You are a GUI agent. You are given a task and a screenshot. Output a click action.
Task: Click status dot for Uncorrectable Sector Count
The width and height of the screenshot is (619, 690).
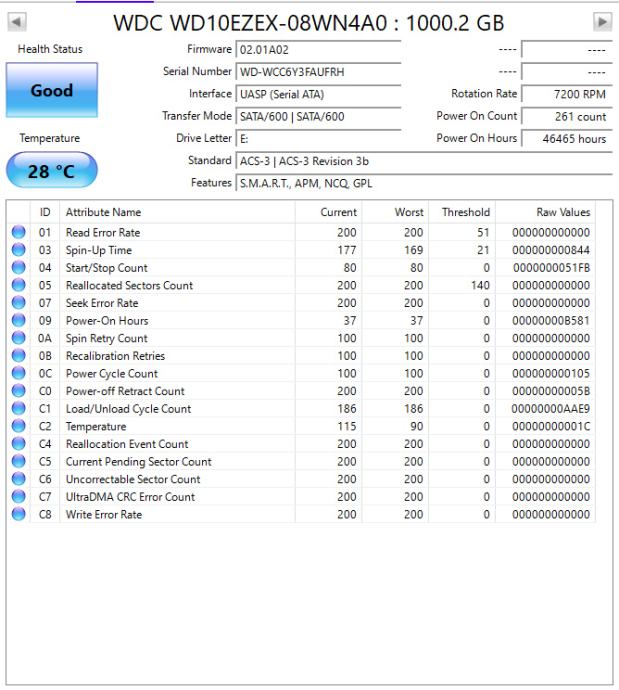pyautogui.click(x=18, y=478)
